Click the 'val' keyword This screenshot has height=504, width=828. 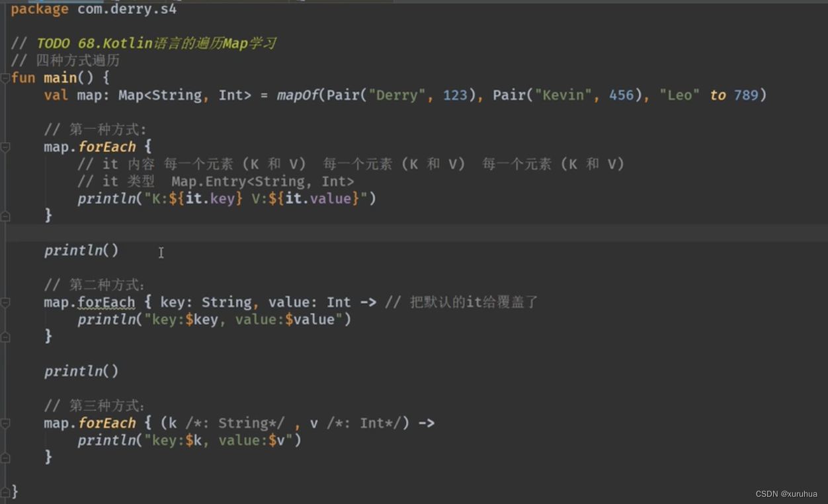[56, 95]
